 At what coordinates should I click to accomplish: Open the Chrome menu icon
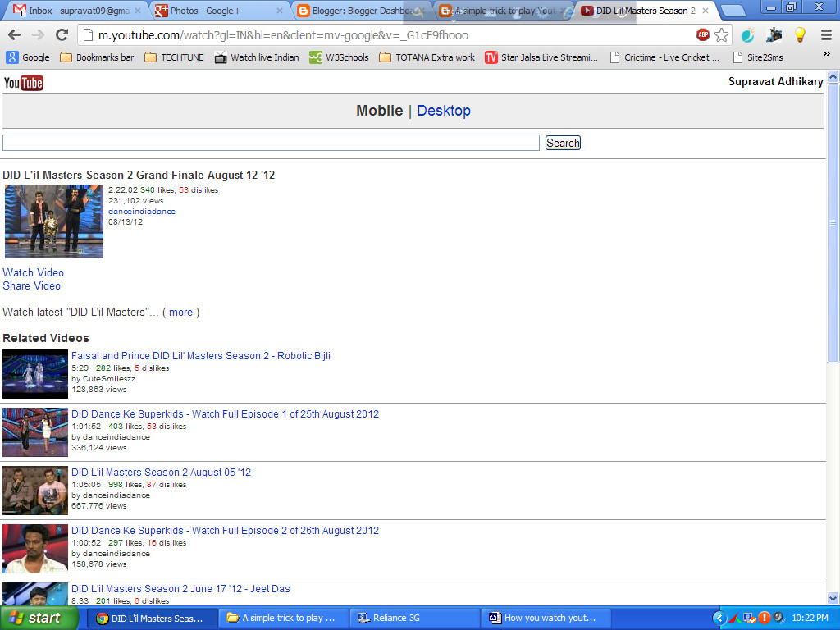click(x=827, y=35)
